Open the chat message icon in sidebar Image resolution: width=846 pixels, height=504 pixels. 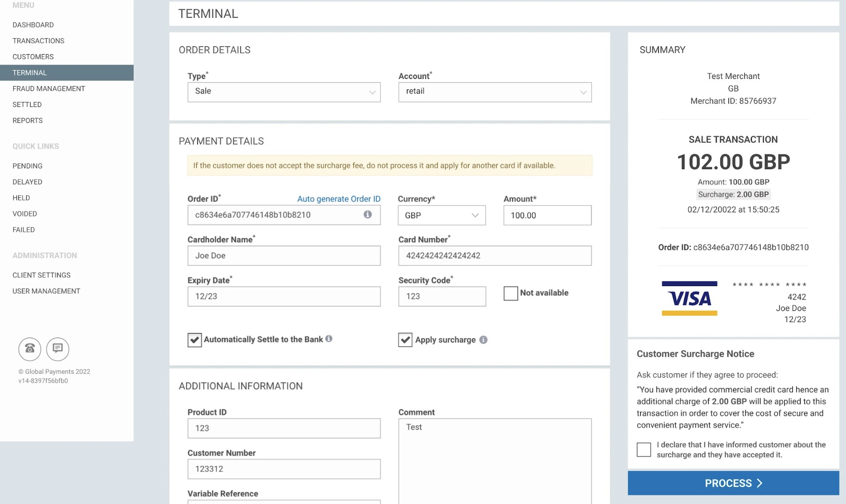coord(58,349)
